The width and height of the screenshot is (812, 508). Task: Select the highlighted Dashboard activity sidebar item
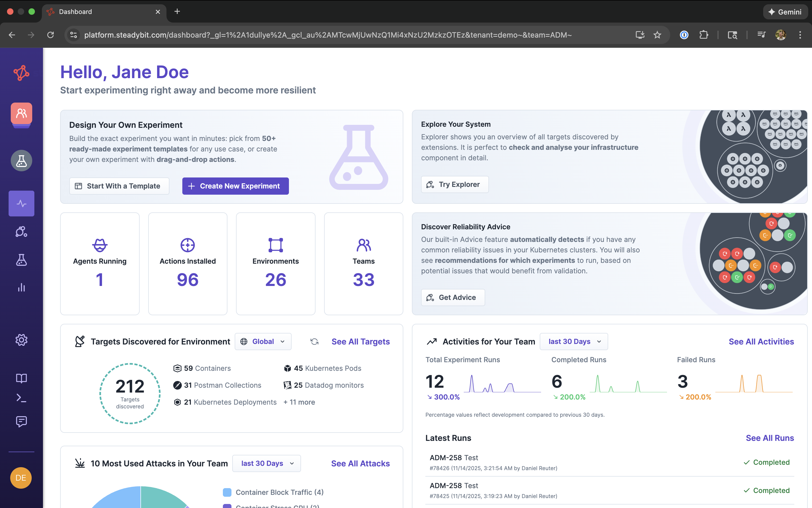coord(21,204)
